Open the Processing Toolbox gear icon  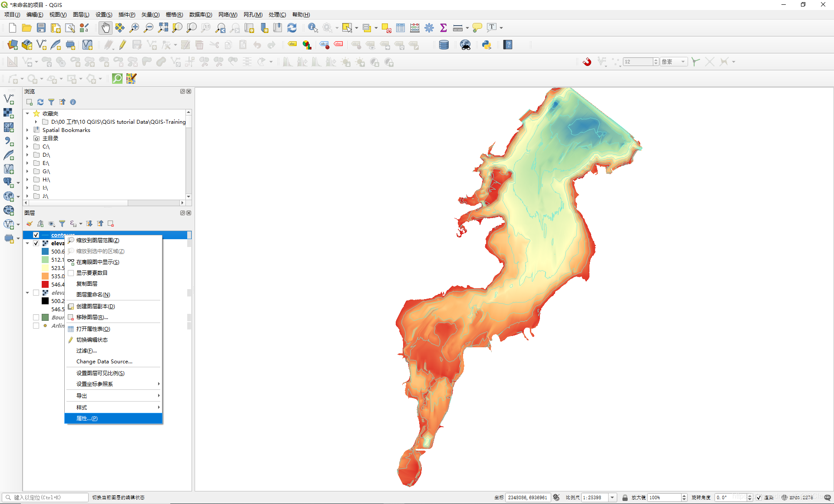429,28
